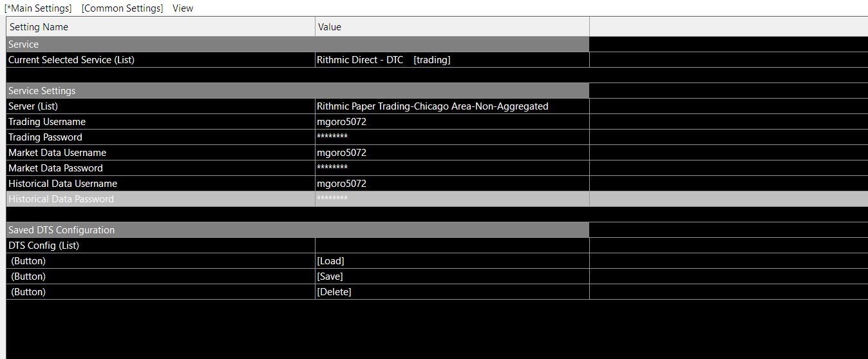Click the Service Settings section header
The width and height of the screenshot is (868, 359).
[297, 91]
